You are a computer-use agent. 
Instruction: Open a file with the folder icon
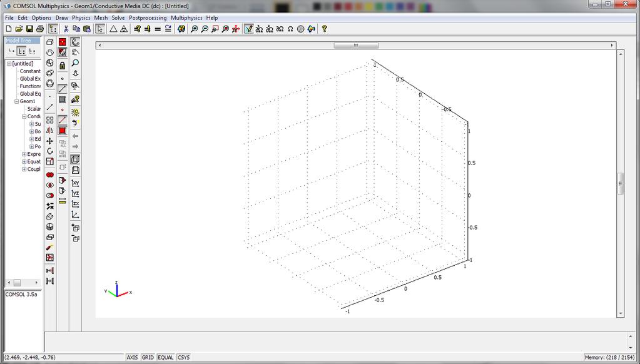pos(19,29)
